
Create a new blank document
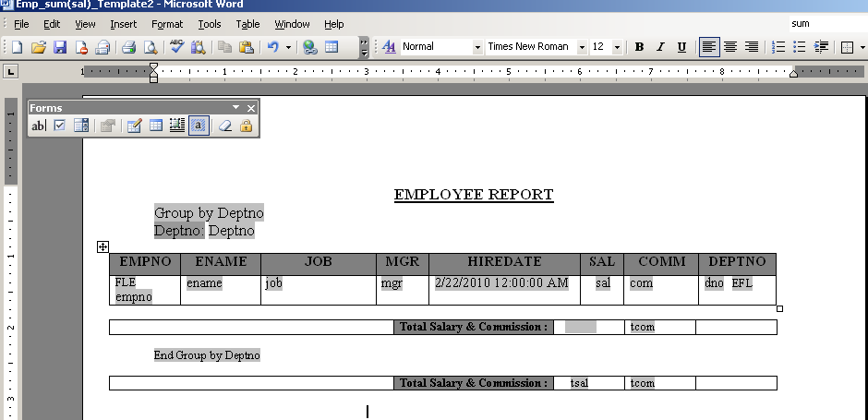point(18,48)
